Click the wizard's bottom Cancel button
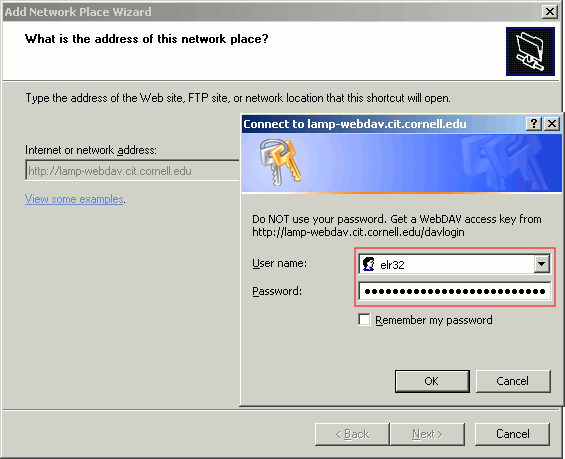Viewport: 565px width, 459px height. [x=512, y=434]
